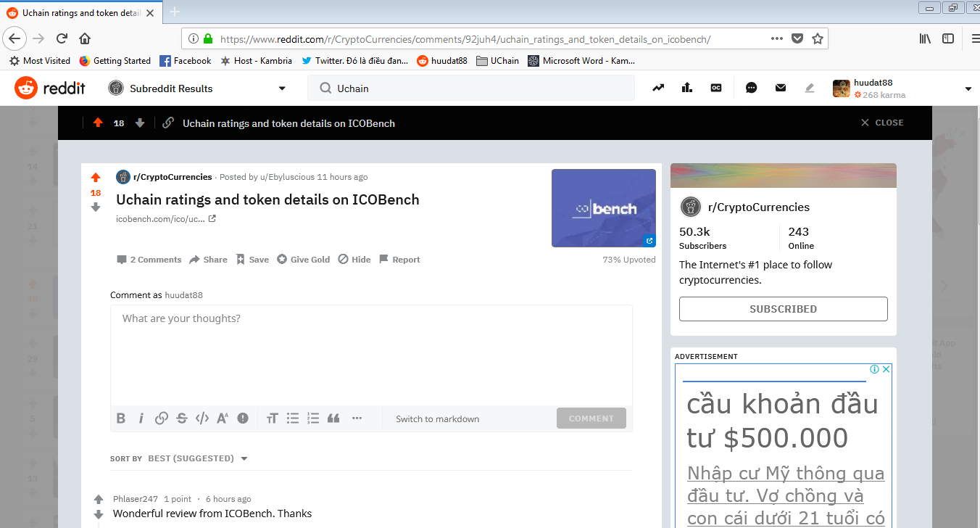
Task: Click the ad info icon
Action: click(x=875, y=369)
